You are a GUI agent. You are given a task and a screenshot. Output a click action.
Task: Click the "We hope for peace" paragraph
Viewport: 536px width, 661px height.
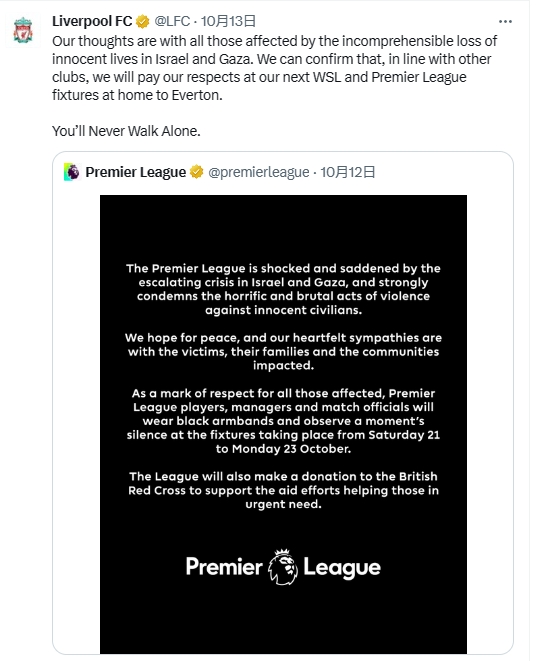tap(283, 352)
